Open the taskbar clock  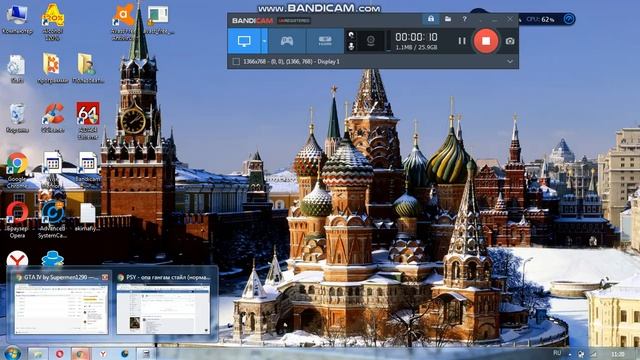[x=618, y=354]
